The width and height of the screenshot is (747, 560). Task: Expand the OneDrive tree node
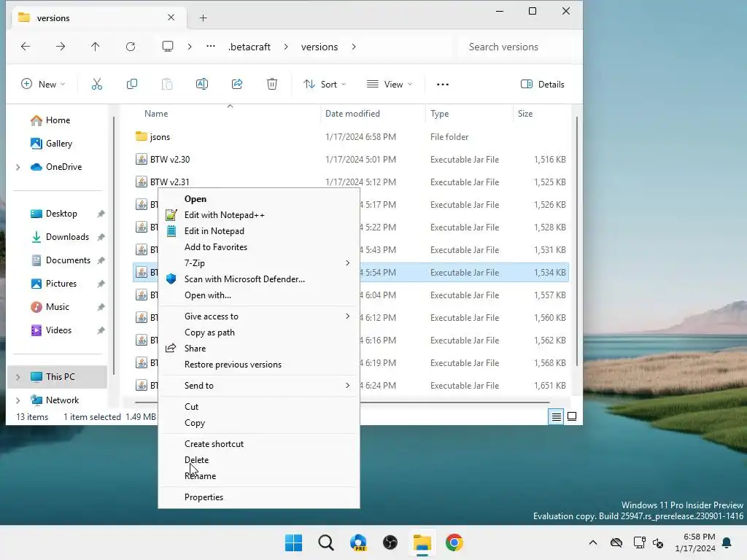18,167
